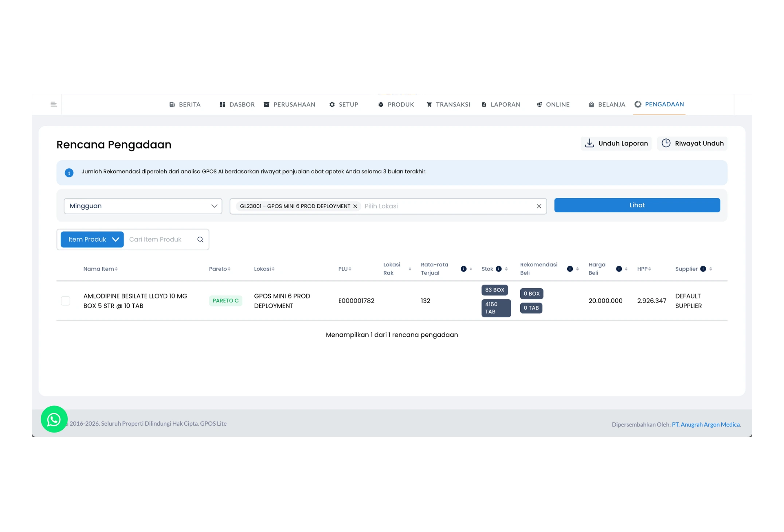
Task: Open Riwayat Unduh history
Action: (692, 143)
